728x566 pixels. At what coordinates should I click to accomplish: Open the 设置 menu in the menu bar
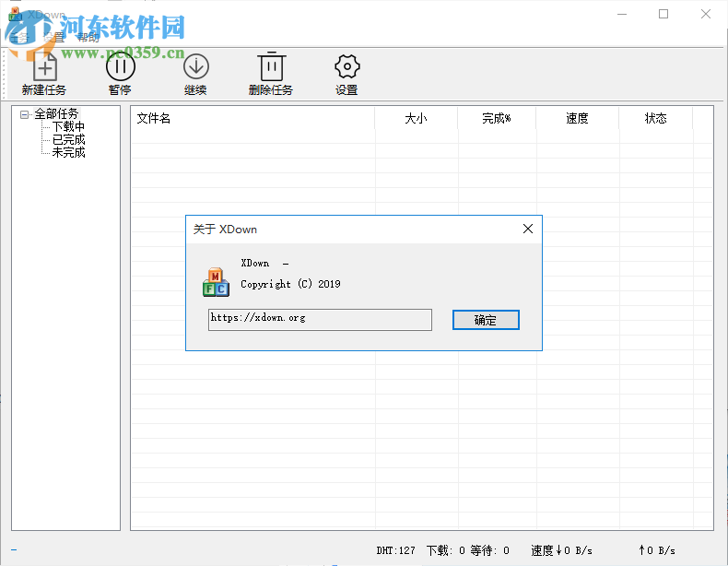tap(53, 37)
